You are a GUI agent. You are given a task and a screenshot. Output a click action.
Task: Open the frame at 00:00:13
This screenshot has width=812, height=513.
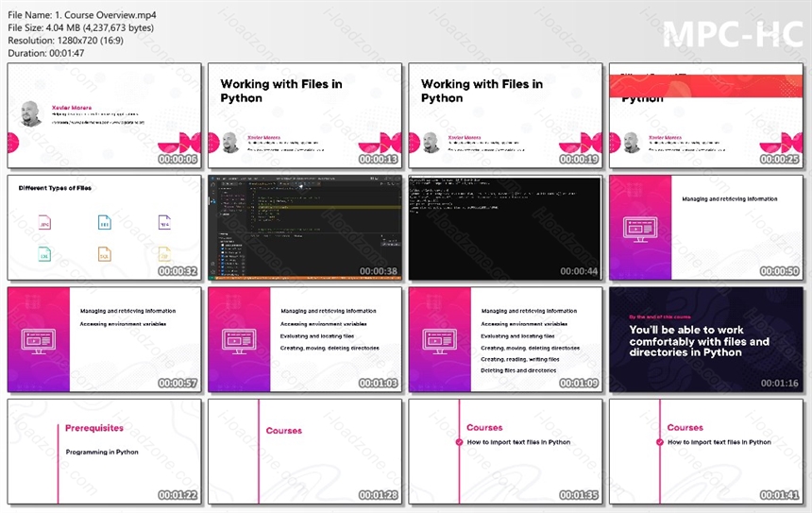coord(305,115)
